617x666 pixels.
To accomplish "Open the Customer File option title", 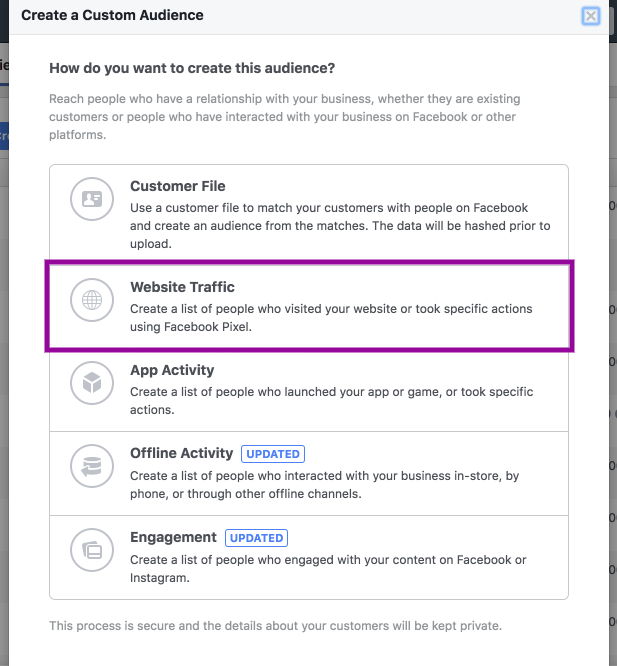I will click(x=177, y=186).
